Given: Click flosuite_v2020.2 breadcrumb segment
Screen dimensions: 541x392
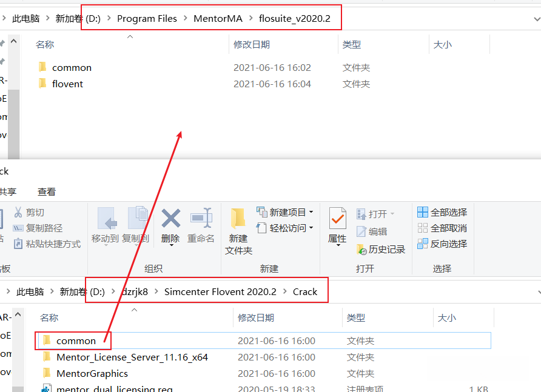Looking at the screenshot, I should pyautogui.click(x=295, y=18).
